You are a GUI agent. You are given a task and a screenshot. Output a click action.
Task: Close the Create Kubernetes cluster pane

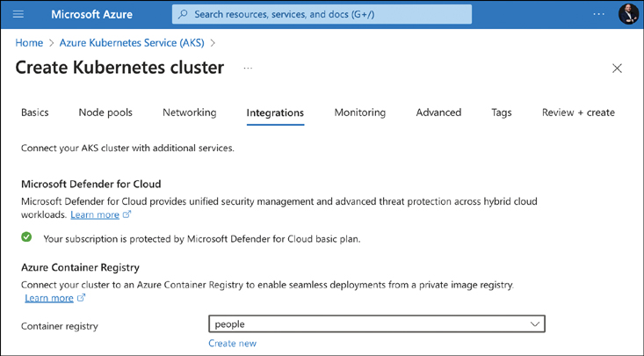[617, 69]
